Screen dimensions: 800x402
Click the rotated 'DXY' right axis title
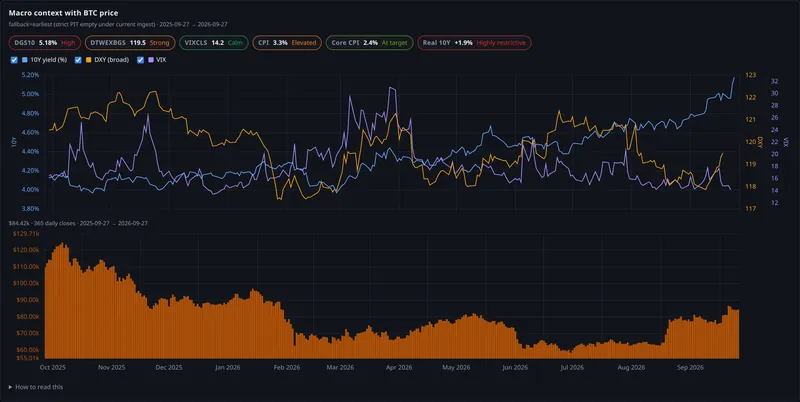(x=760, y=142)
